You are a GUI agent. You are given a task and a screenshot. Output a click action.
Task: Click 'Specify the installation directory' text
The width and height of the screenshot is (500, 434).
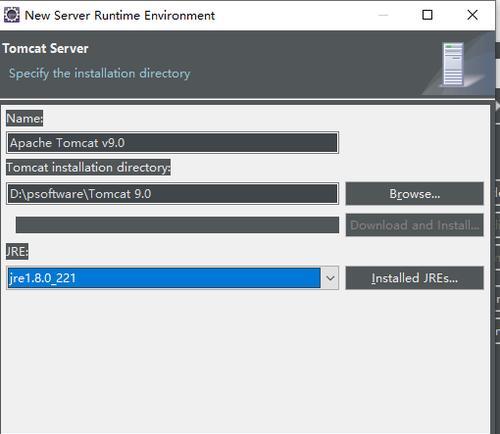click(100, 73)
